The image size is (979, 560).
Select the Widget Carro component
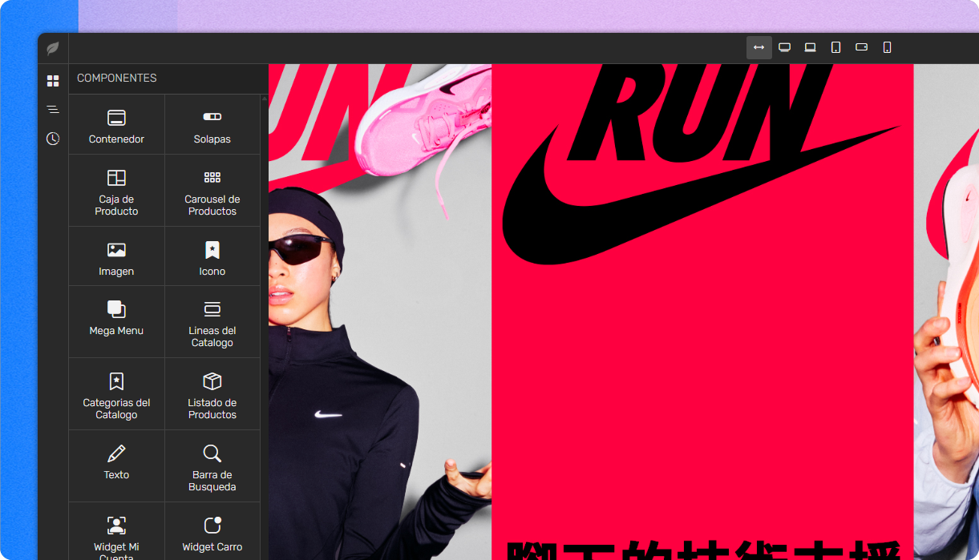coord(212,533)
